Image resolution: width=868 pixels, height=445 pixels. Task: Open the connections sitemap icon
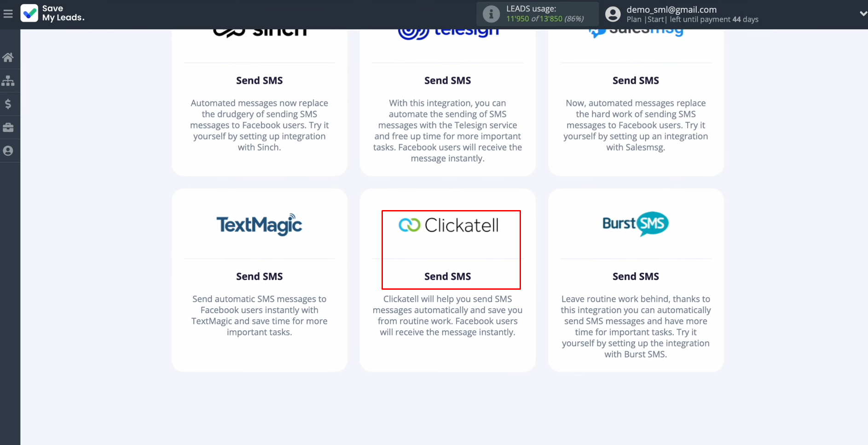8,81
